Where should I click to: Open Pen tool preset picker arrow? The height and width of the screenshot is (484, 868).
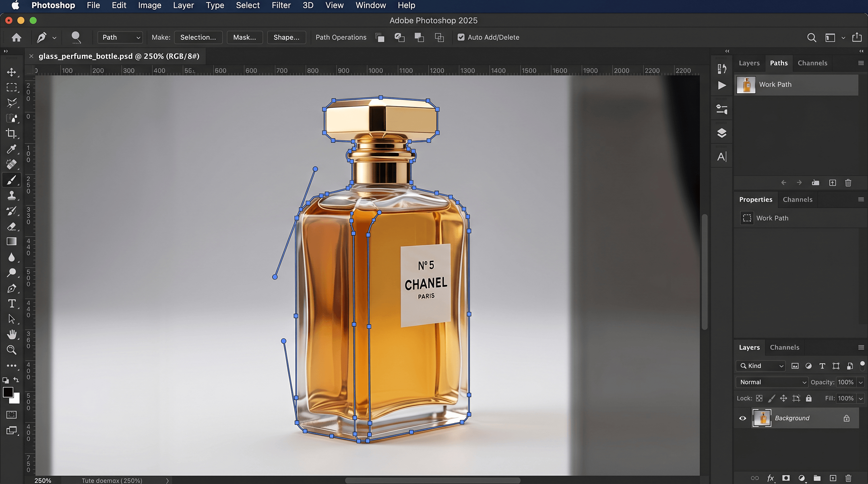click(54, 38)
